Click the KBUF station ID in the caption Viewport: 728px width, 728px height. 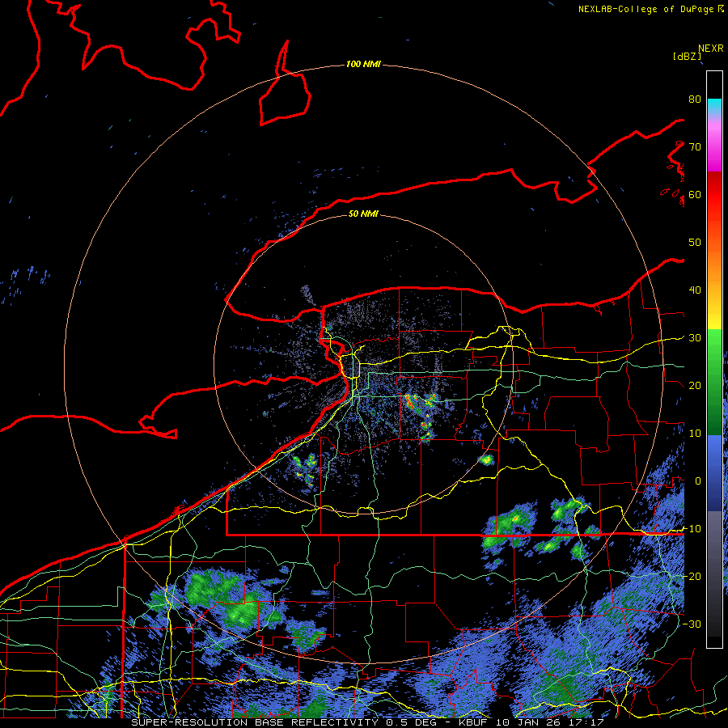pos(472,722)
